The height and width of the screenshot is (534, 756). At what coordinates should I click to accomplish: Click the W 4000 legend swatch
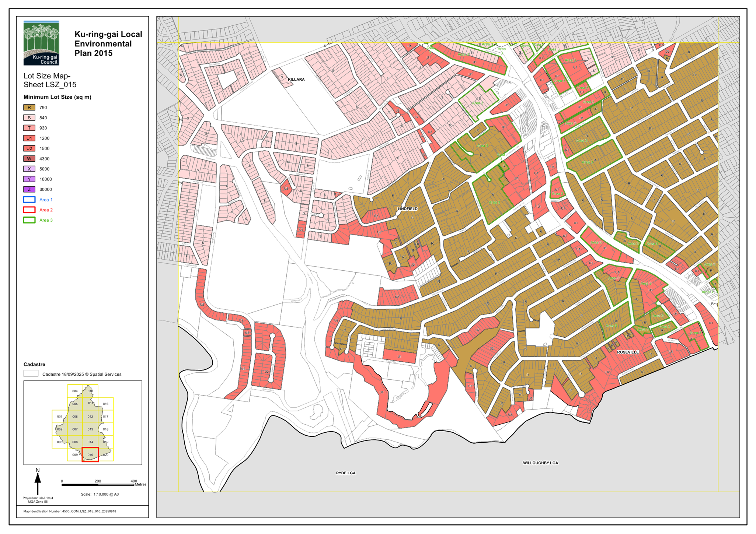(29, 159)
